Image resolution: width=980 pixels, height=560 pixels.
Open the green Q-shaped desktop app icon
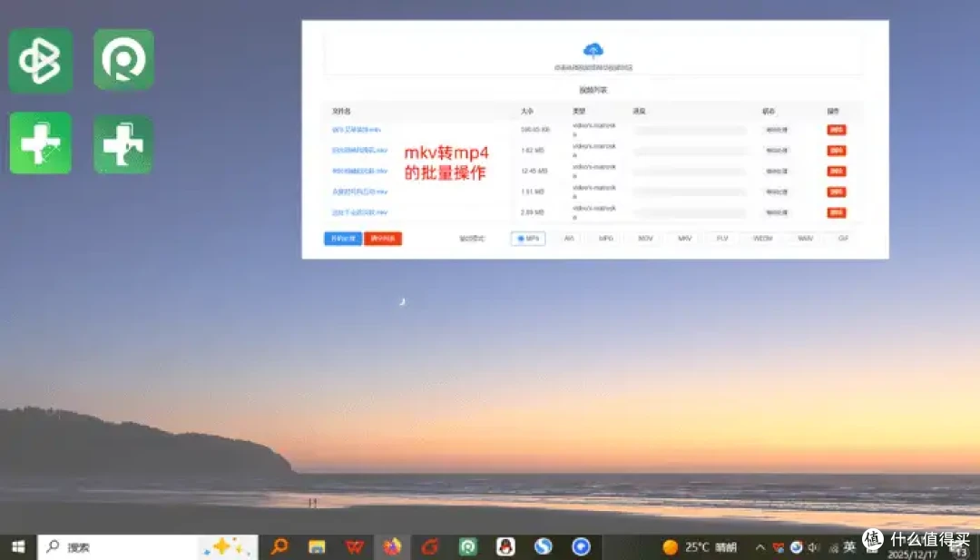pos(123,59)
